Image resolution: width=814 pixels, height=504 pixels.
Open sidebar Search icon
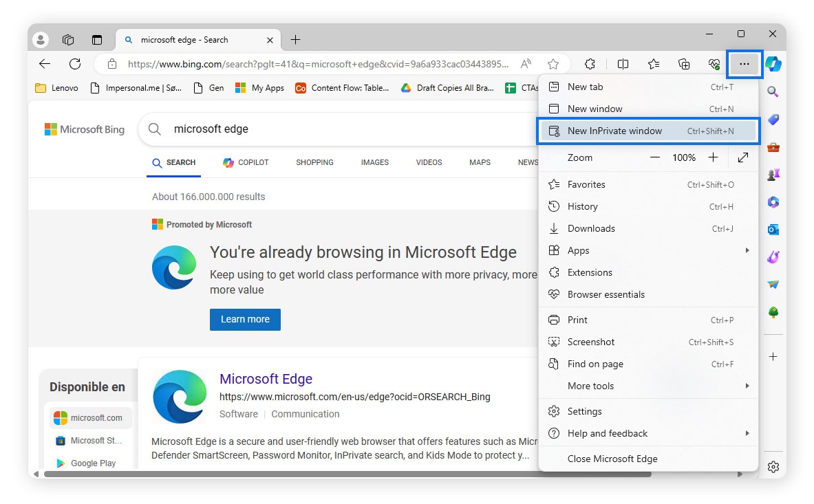773,91
